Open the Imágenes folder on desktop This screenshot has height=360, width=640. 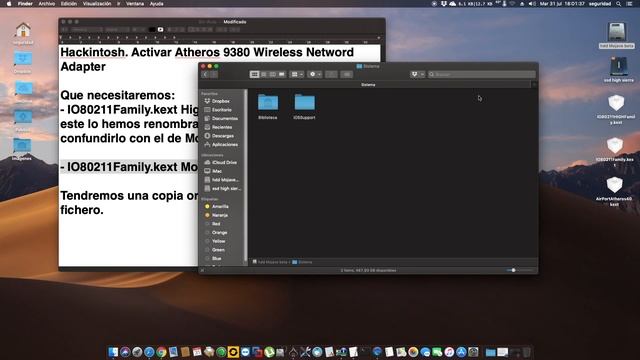pos(22,149)
